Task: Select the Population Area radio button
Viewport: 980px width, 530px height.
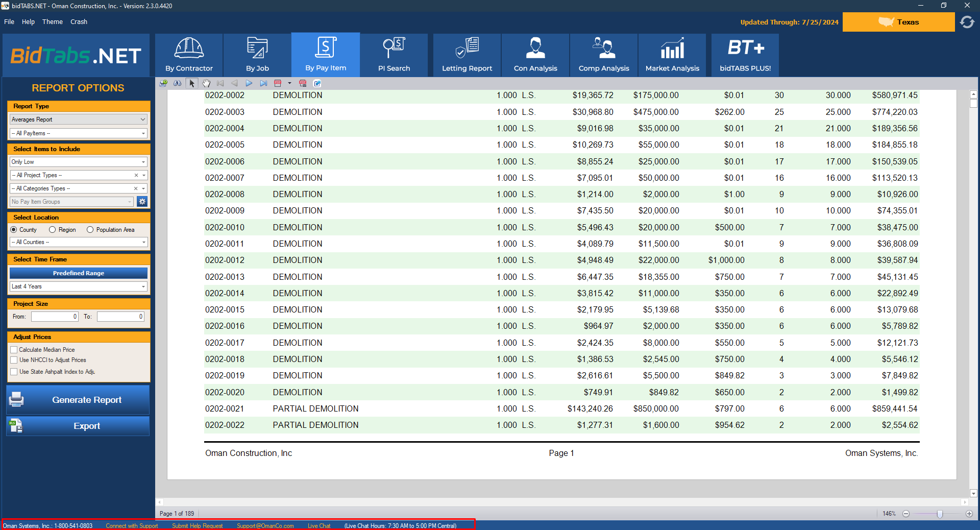Action: coord(90,230)
